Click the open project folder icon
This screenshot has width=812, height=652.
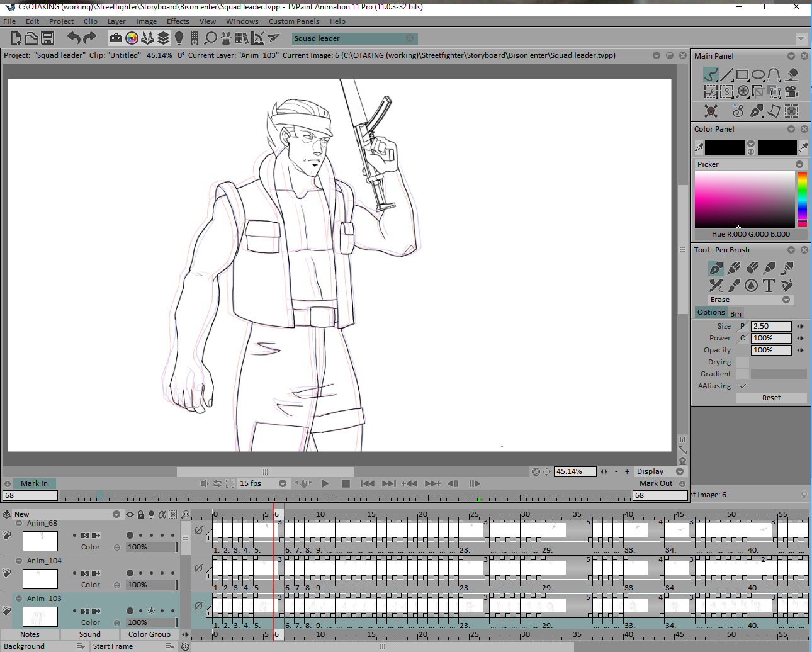pos(31,38)
